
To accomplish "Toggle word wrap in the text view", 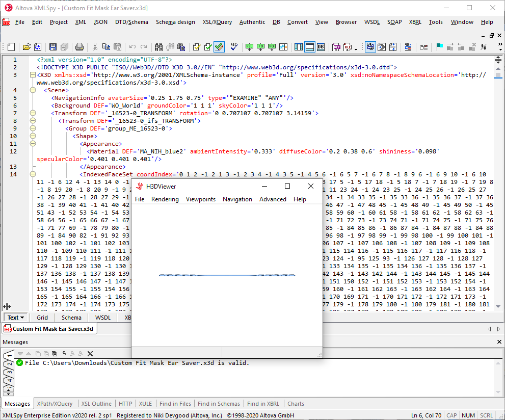I will pos(370,47).
